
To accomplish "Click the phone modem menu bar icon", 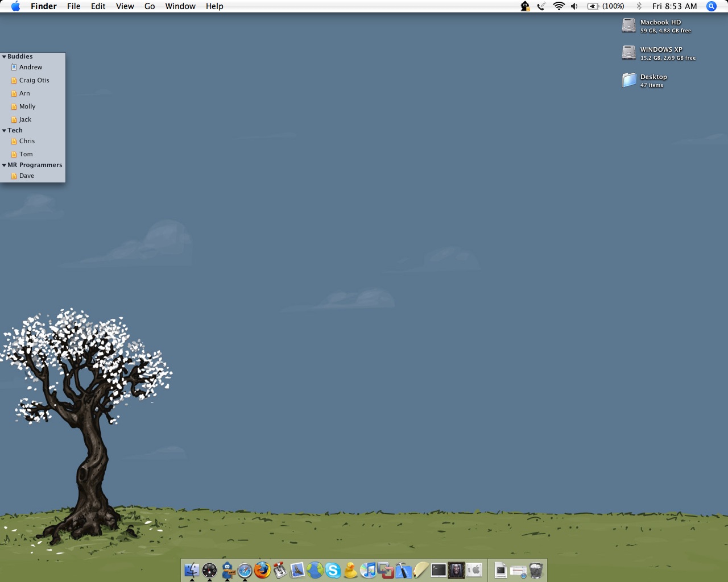I will click(x=541, y=6).
